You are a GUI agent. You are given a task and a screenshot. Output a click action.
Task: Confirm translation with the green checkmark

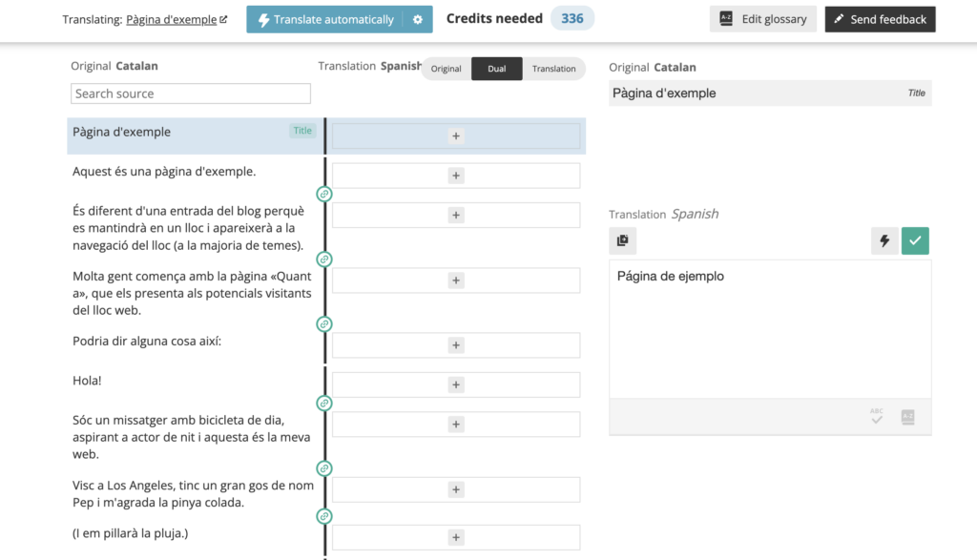(x=915, y=241)
